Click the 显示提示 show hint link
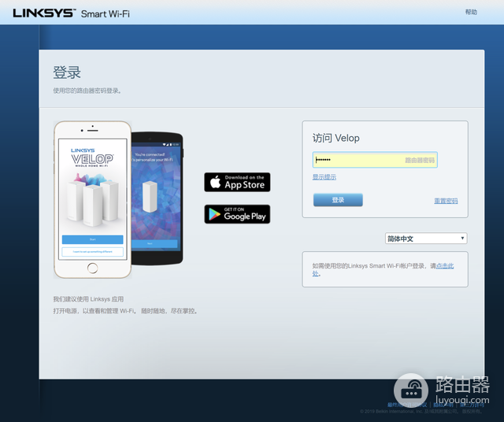 [x=324, y=177]
